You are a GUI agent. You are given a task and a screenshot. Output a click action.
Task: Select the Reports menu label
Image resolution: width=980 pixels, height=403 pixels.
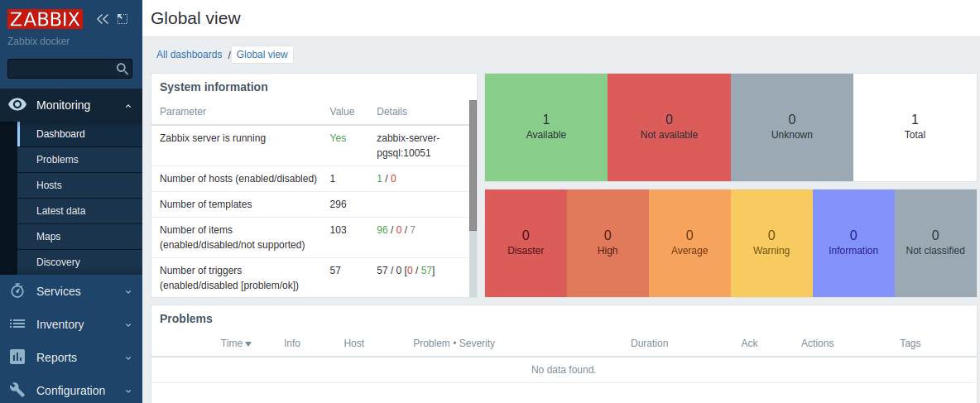click(x=57, y=357)
